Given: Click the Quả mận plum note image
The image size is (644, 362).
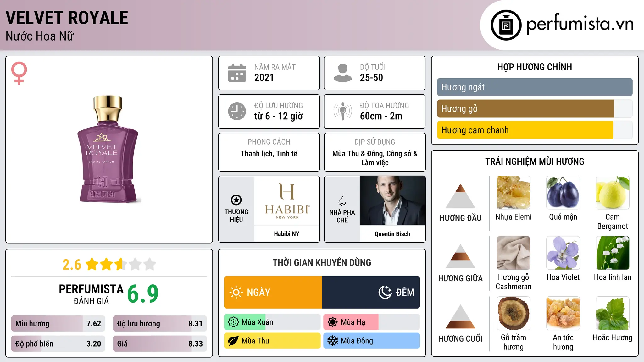Looking at the screenshot, I should pos(563,193).
